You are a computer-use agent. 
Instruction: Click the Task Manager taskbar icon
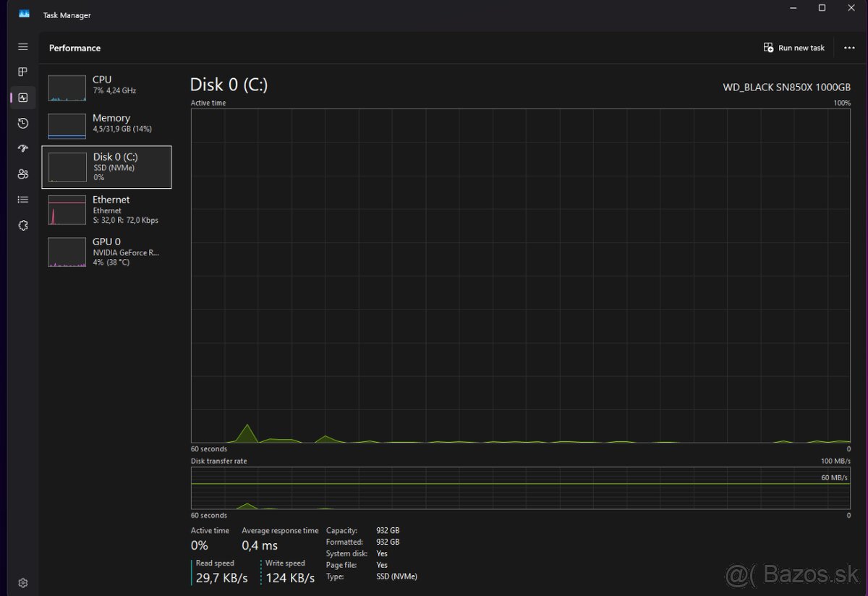(24, 12)
